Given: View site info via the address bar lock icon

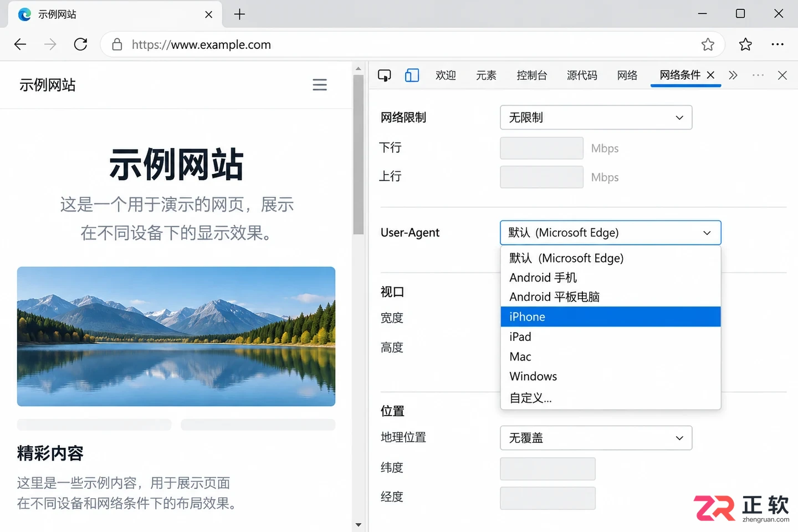Looking at the screenshot, I should pyautogui.click(x=117, y=44).
